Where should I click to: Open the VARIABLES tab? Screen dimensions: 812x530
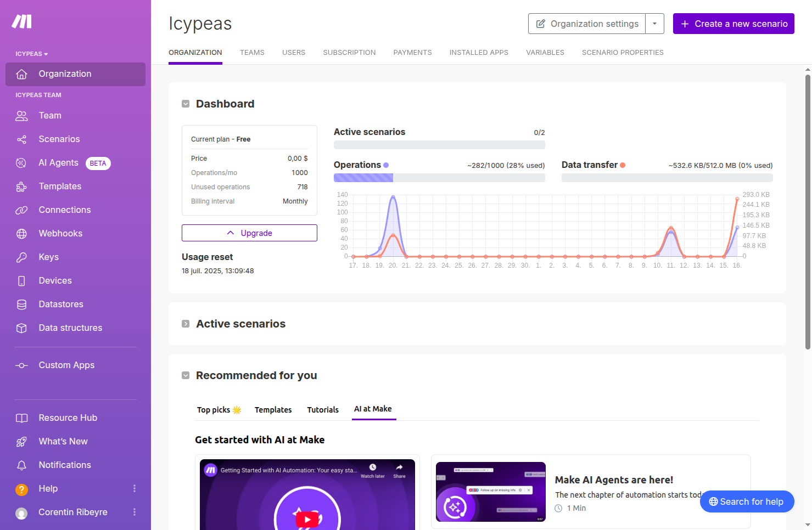(x=545, y=53)
